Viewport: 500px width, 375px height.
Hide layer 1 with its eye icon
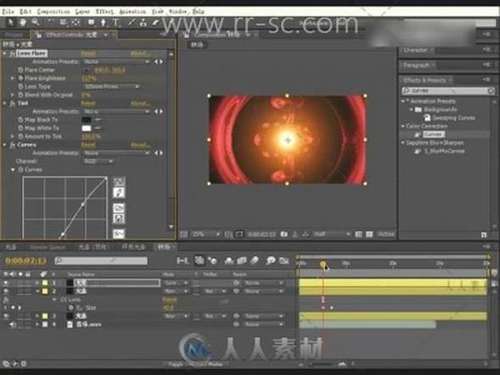coord(6,283)
